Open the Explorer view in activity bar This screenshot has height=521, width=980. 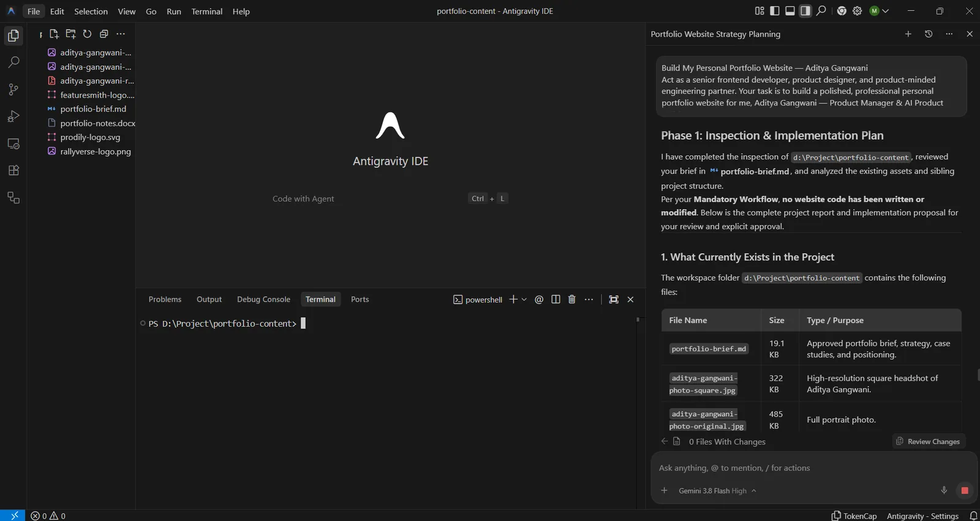tap(13, 36)
